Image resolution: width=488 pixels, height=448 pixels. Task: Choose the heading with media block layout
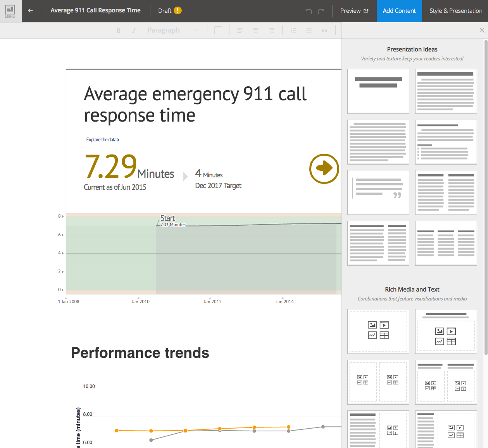pyautogui.click(x=446, y=331)
